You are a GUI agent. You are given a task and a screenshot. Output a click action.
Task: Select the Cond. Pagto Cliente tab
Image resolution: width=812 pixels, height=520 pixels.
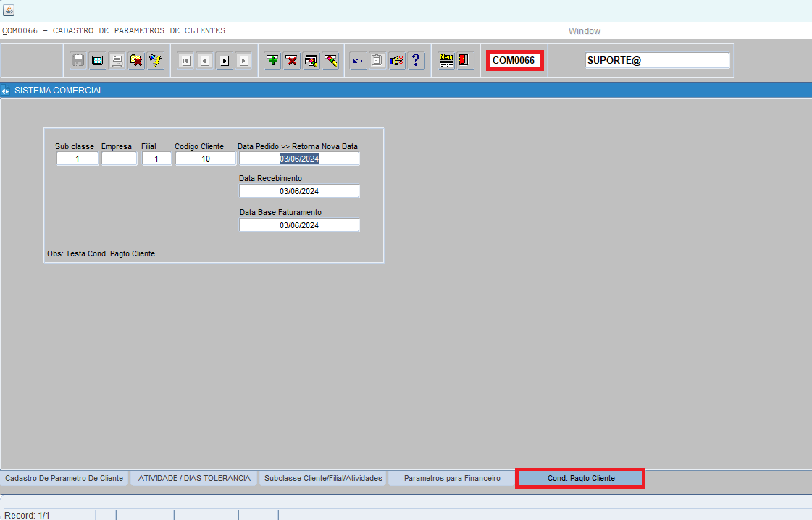coord(581,478)
